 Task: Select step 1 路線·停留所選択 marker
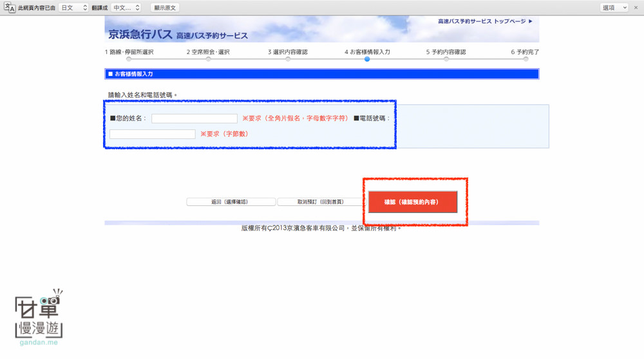pos(129,59)
